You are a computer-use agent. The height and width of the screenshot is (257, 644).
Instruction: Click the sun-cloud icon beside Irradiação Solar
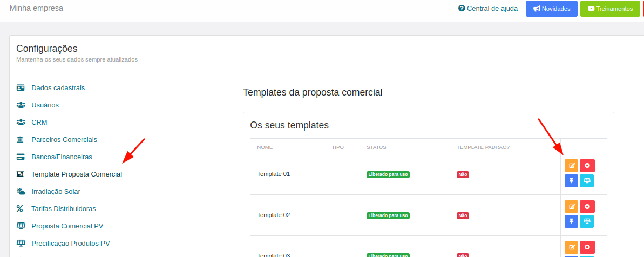point(21,191)
